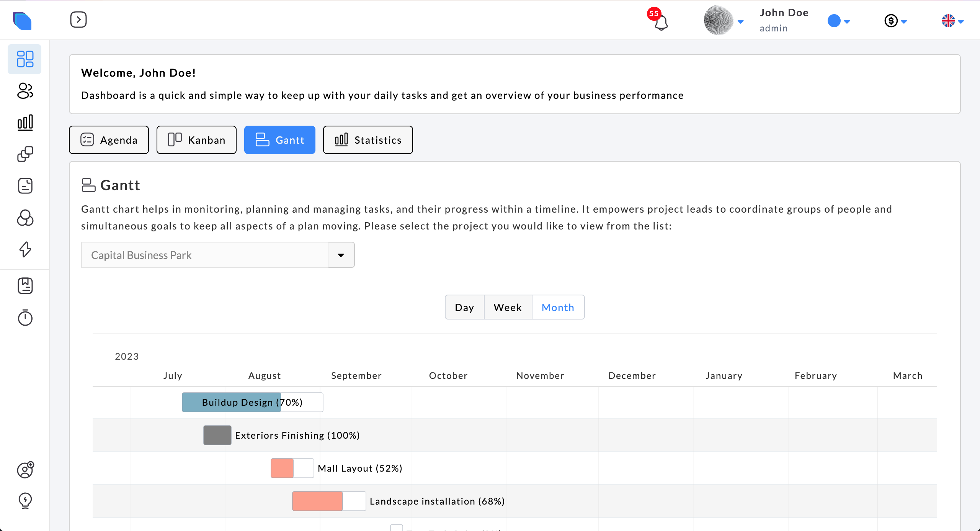This screenshot has height=531, width=980.
Task: Click the three circles sidebar icon
Action: (25, 218)
